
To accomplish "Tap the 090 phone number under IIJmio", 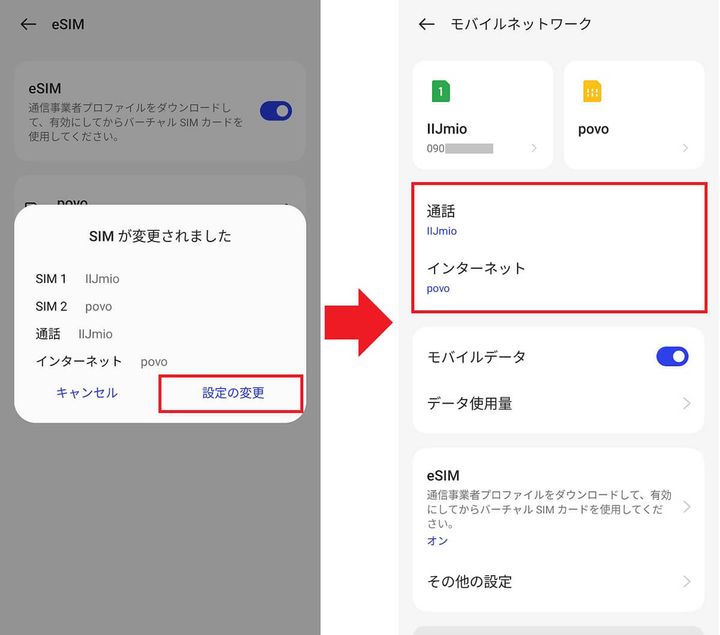I will tap(459, 148).
